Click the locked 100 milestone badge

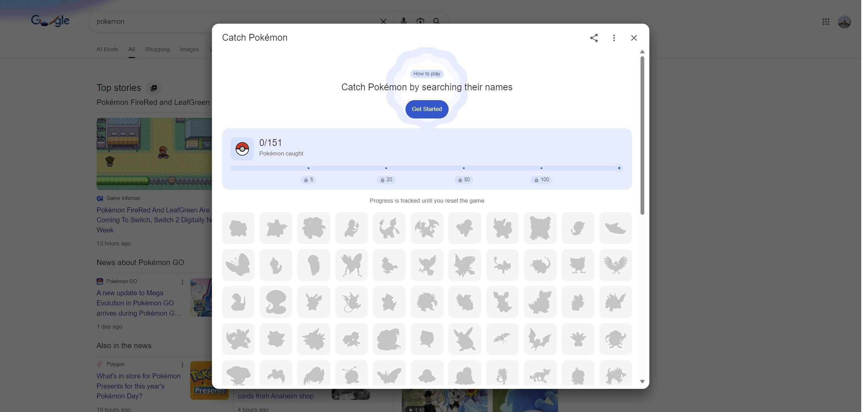[541, 180]
